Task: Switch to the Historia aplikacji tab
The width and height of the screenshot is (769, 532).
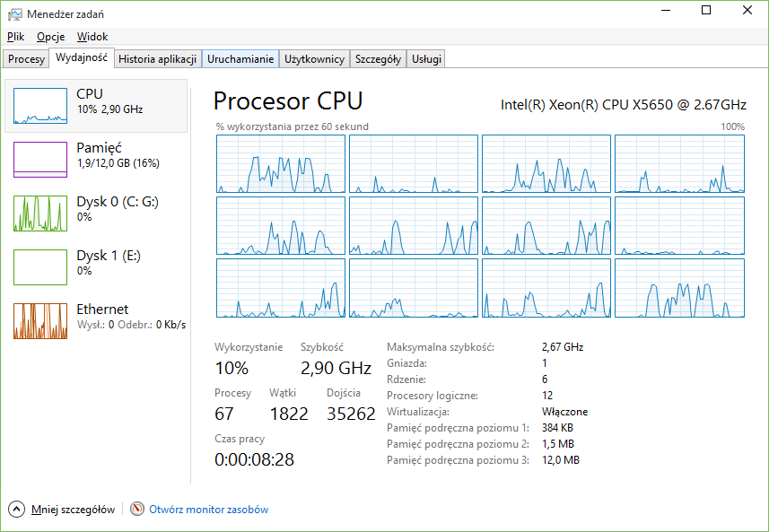Action: (157, 59)
